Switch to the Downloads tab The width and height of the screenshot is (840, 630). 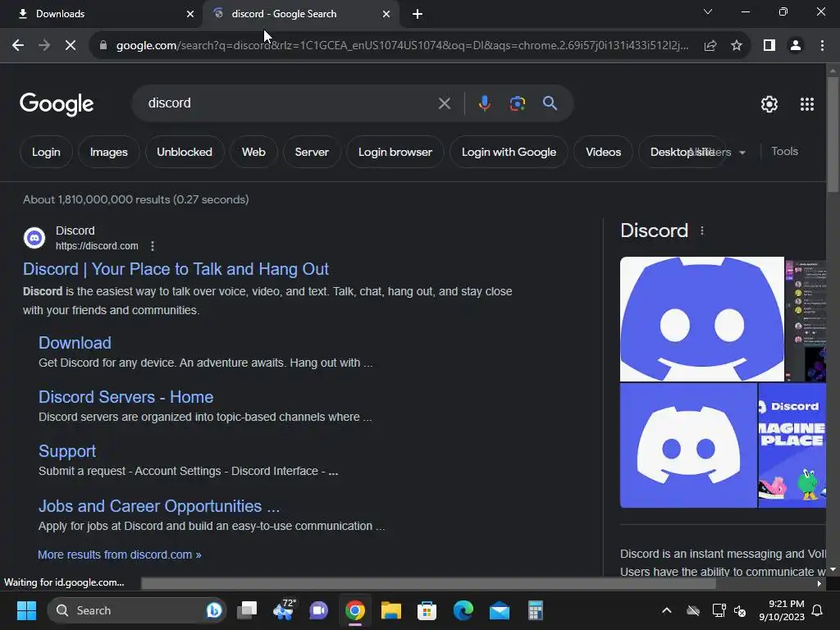[101, 14]
